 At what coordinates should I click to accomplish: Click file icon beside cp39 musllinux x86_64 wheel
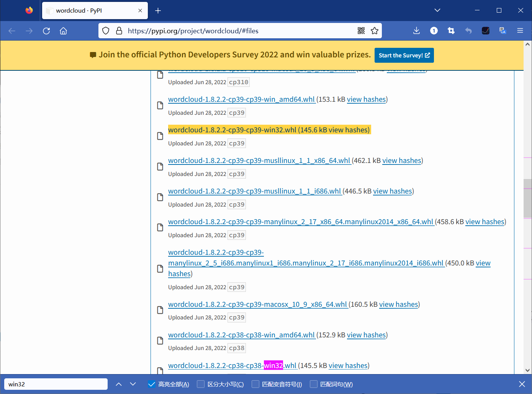pos(160,166)
